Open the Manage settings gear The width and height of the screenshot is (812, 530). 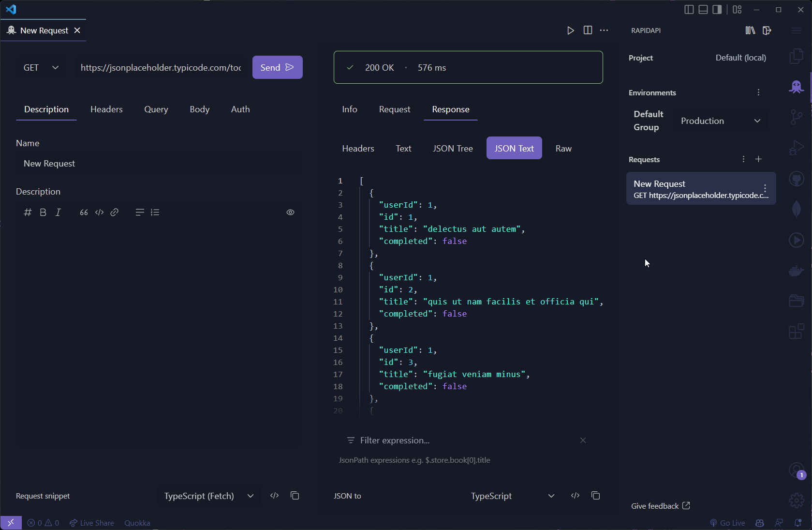pos(797,500)
